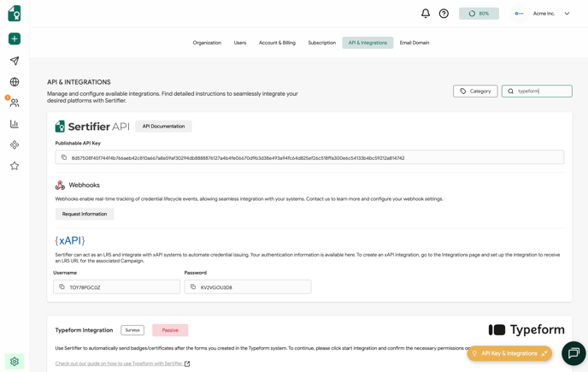Viewport: 588px width, 372px height.
Task: Open the globe icon in sidebar
Action: tap(15, 82)
